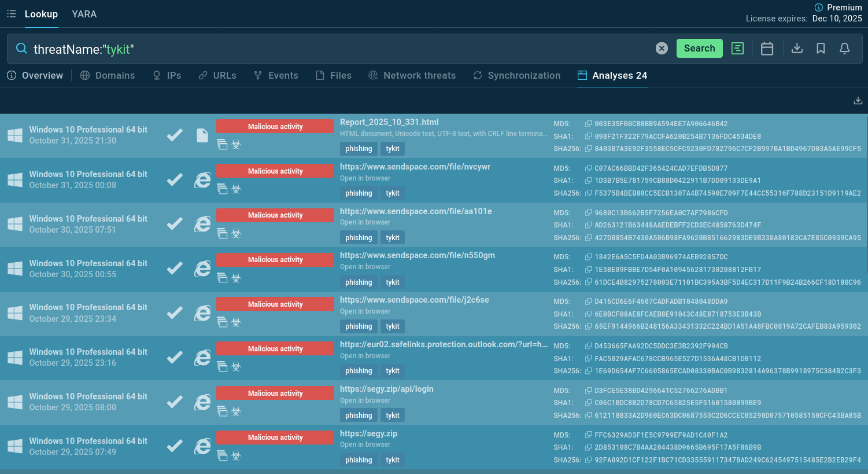
Task: Click the tykit tag on Report_2025_10_331.html
Action: 393,149
